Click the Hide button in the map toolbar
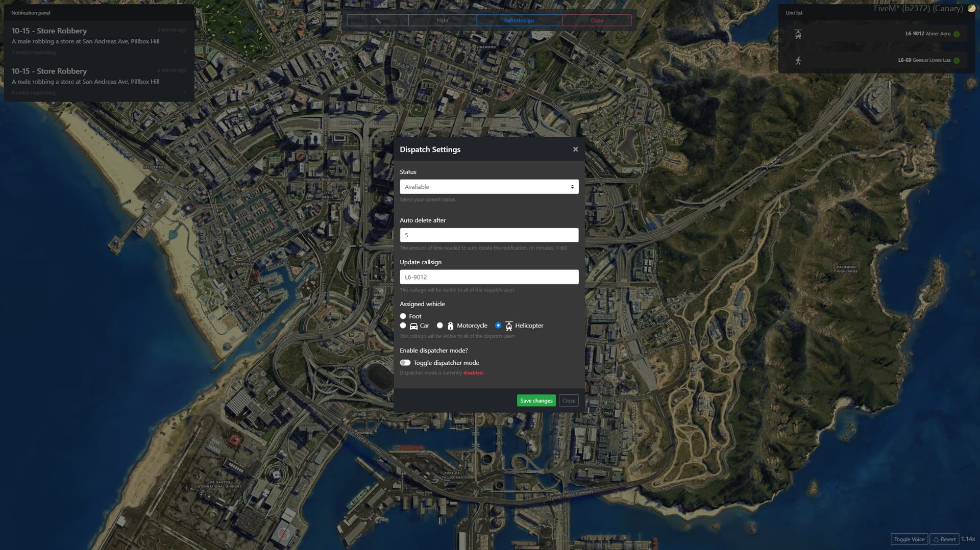This screenshot has height=550, width=980. pyautogui.click(x=442, y=20)
